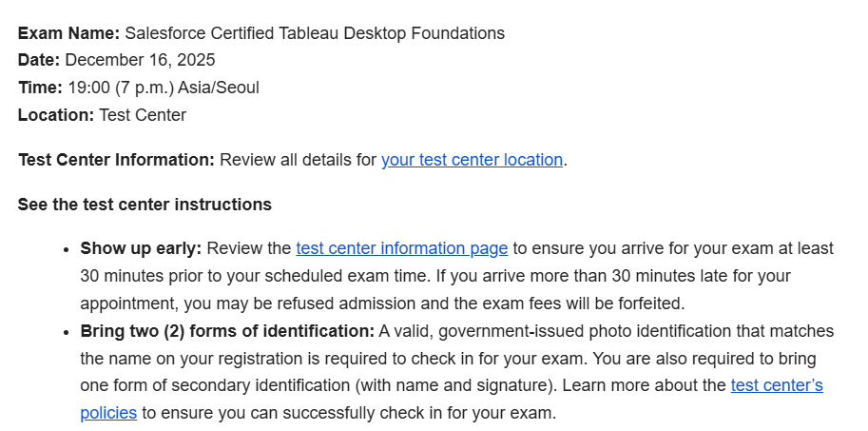Click the underlined word 'policies' on last line

click(x=108, y=413)
